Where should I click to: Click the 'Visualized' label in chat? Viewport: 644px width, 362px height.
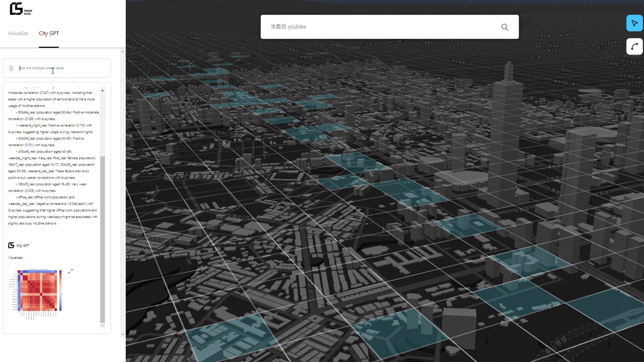15,258
